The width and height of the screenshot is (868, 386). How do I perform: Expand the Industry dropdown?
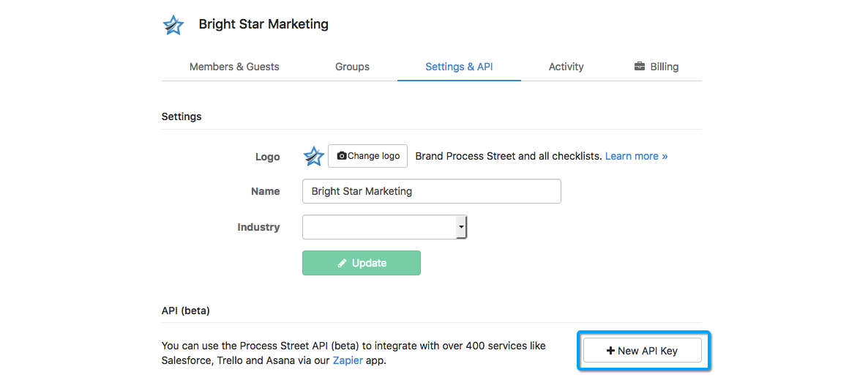[x=385, y=227]
